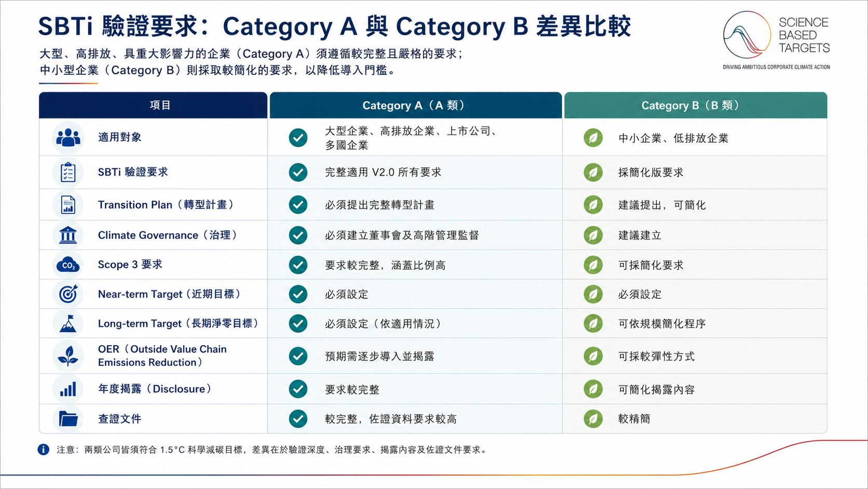Image resolution: width=868 pixels, height=489 pixels.
Task: Click the info icon next to 注意 note
Action: (x=44, y=450)
